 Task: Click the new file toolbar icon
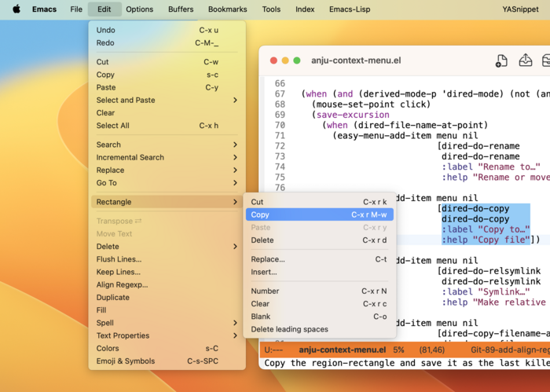click(501, 60)
